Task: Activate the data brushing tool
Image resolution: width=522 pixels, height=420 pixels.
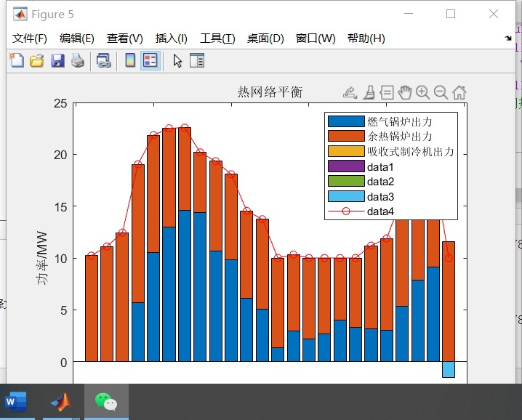Action: pos(369,92)
